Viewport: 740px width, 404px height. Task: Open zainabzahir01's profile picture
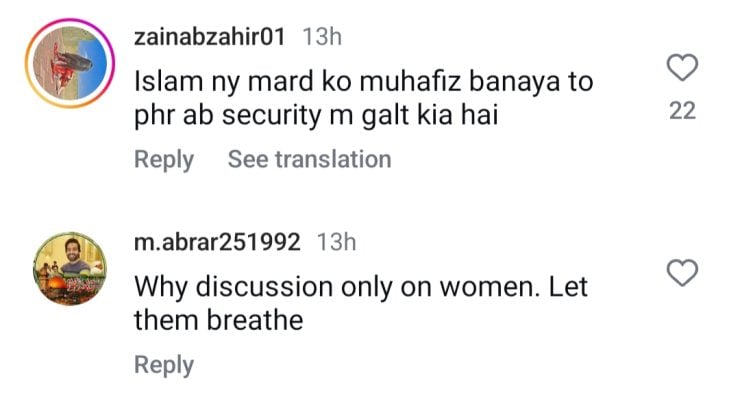pos(69,69)
